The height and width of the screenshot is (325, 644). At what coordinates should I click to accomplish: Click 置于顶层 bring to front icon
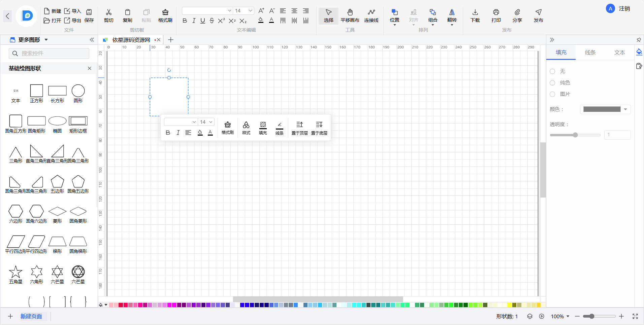[x=299, y=128]
